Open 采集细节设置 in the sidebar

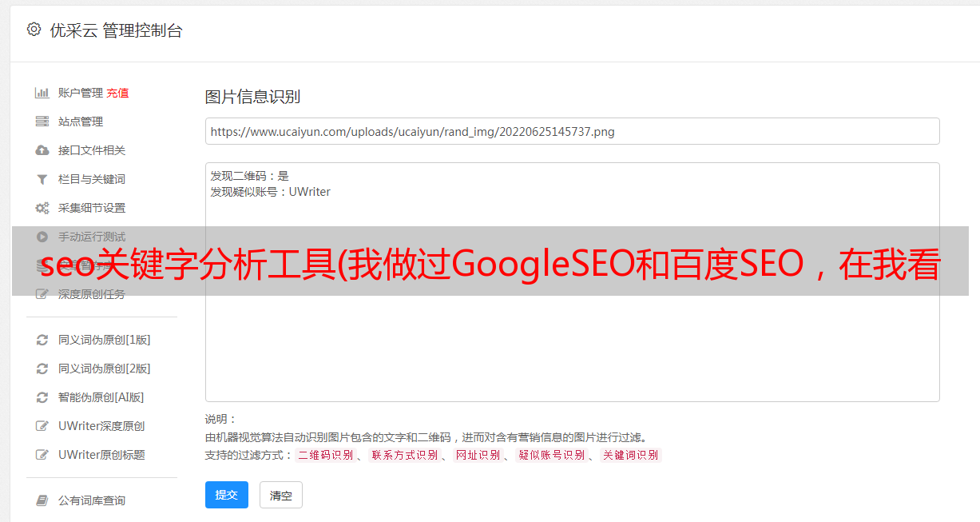click(x=92, y=208)
